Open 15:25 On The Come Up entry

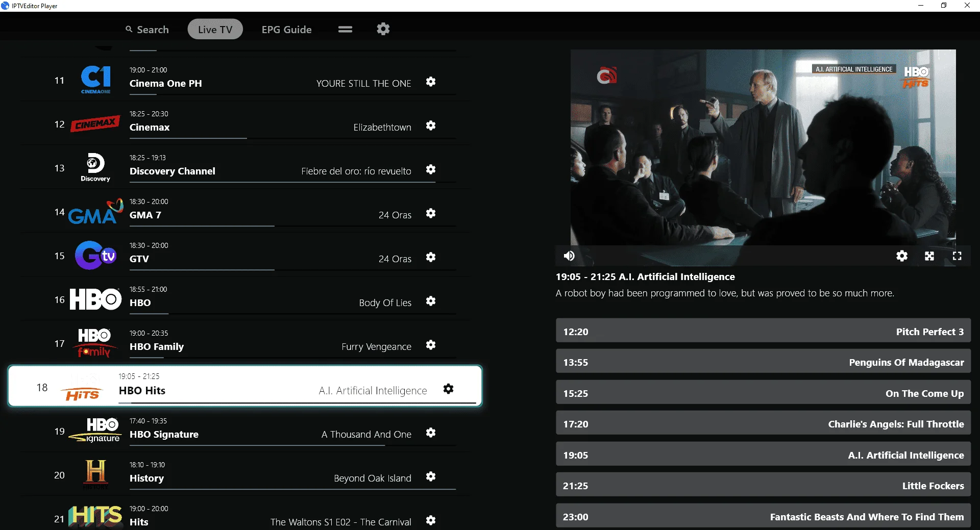(763, 392)
